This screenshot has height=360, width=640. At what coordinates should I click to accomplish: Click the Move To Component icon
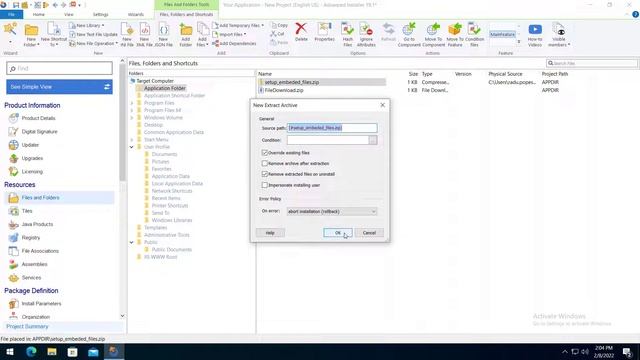pos(433,35)
